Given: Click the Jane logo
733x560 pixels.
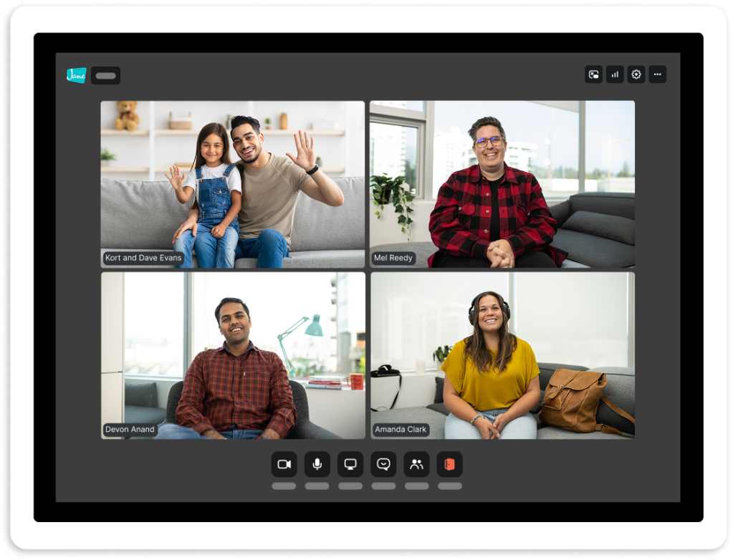Looking at the screenshot, I should coord(77,74).
